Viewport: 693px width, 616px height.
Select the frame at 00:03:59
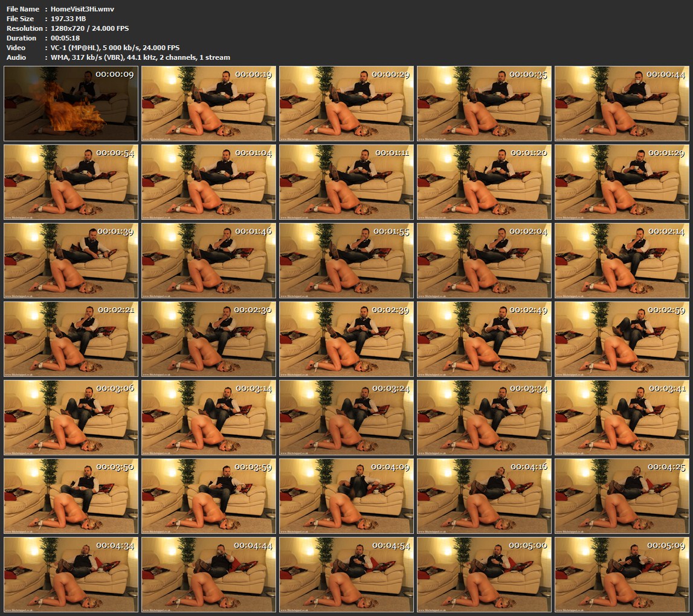[208, 496]
